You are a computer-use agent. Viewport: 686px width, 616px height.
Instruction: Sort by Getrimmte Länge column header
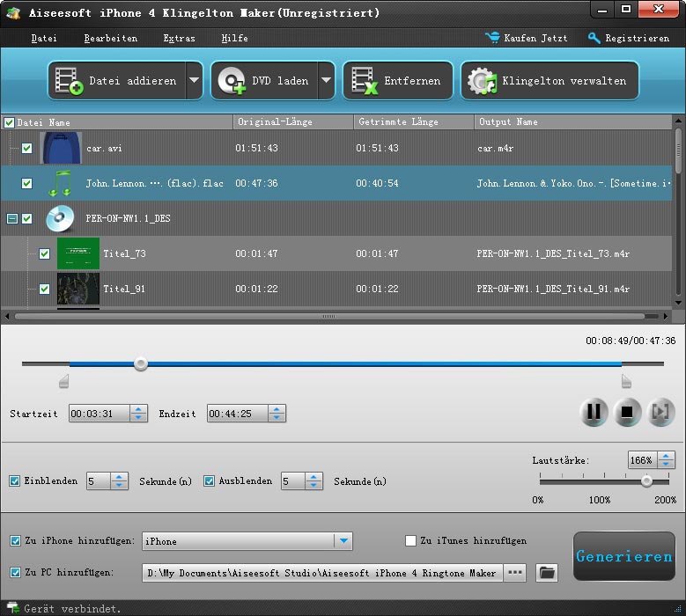414,122
